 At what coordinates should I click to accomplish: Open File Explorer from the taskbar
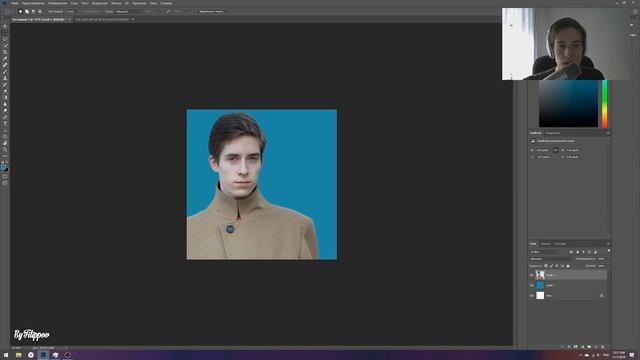[18, 355]
